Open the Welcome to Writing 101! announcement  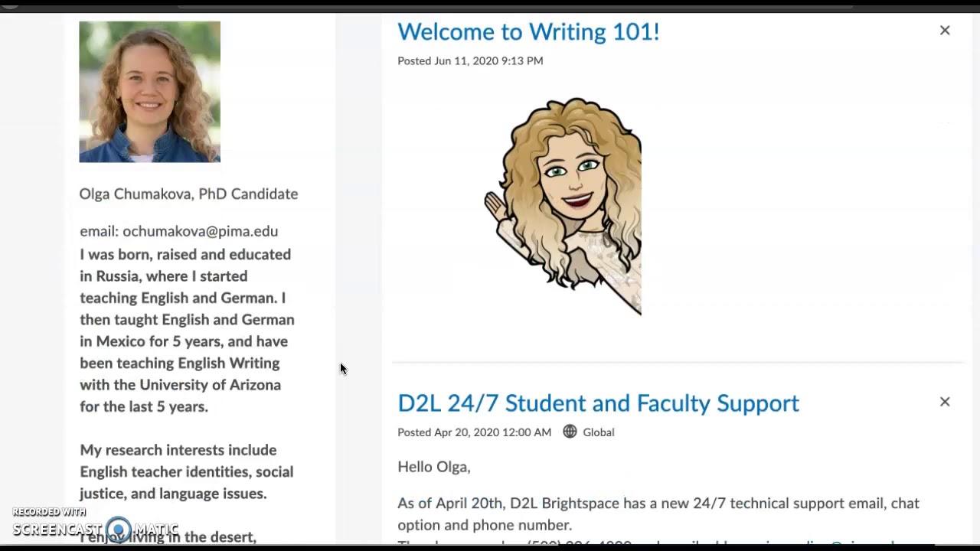click(x=528, y=31)
